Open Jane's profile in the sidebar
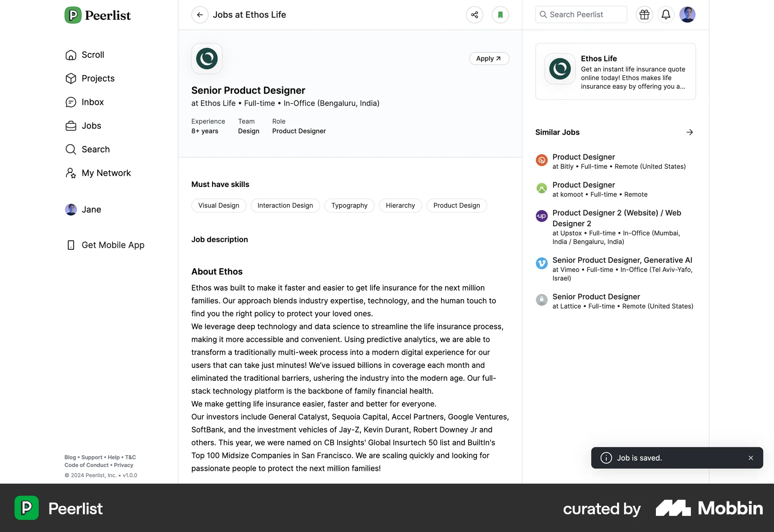Screen dimensions: 774x532 click(92, 209)
